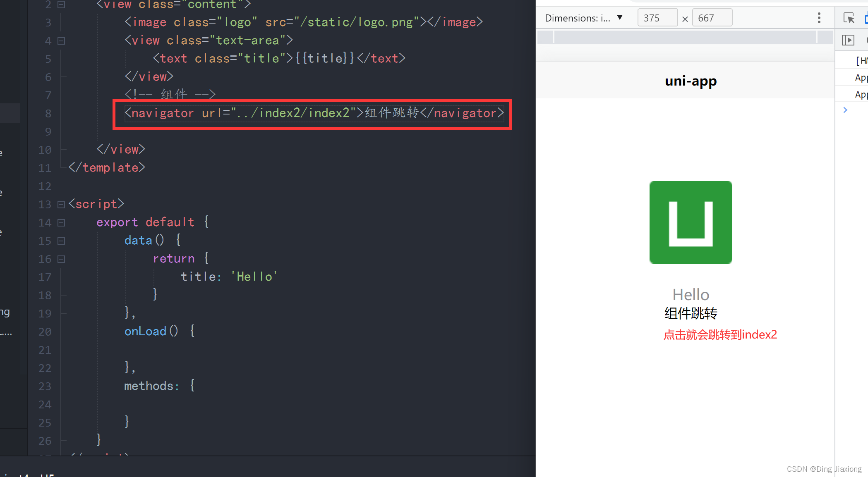Screen dimensions: 868x477
Task: Collapse the fold marker on line 4
Action: tap(61, 41)
